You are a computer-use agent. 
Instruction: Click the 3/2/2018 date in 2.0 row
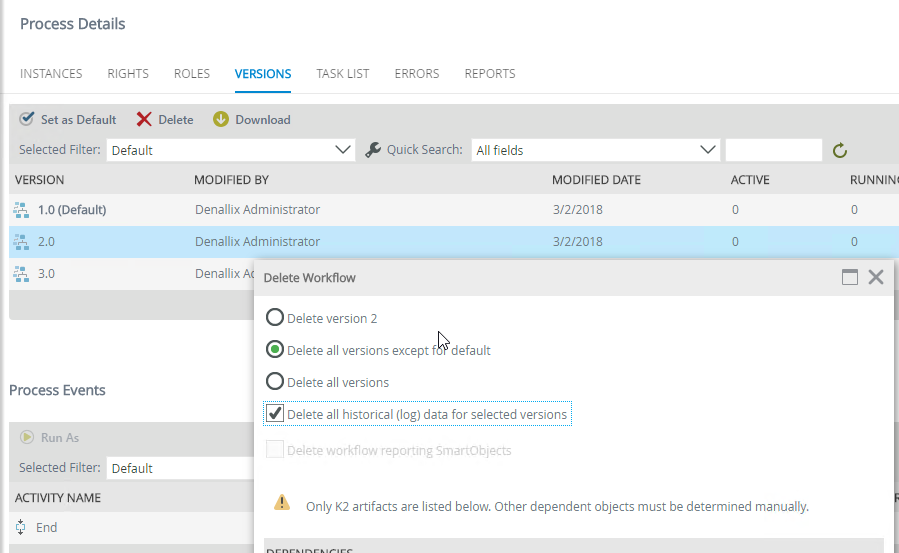point(578,242)
